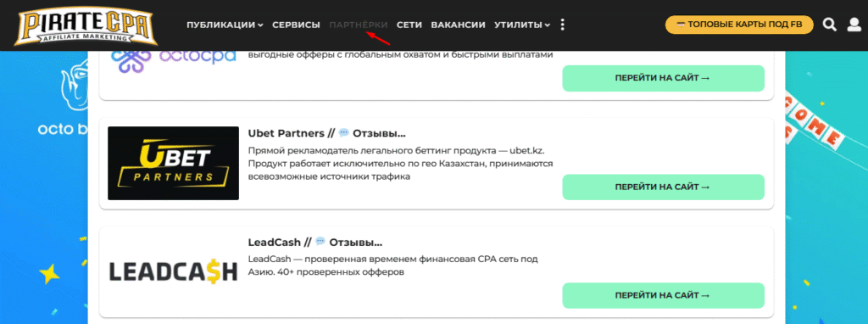Click the Pirate CPA logo
The image size is (868, 324).
(86, 26)
